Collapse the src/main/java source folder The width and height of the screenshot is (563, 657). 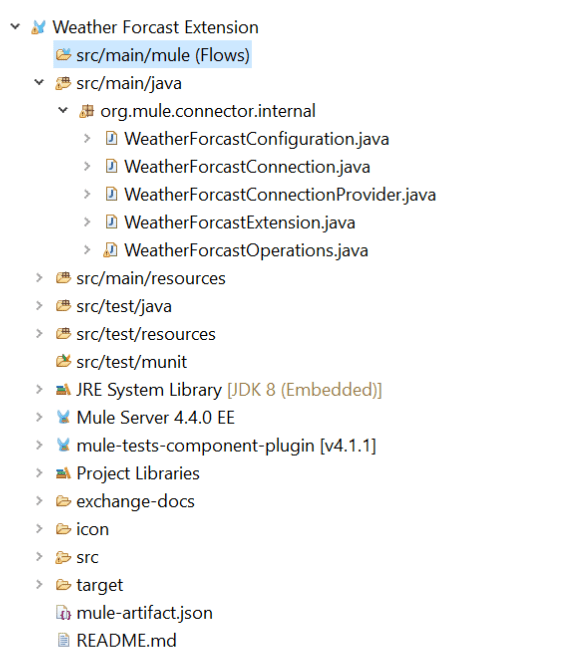point(39,83)
